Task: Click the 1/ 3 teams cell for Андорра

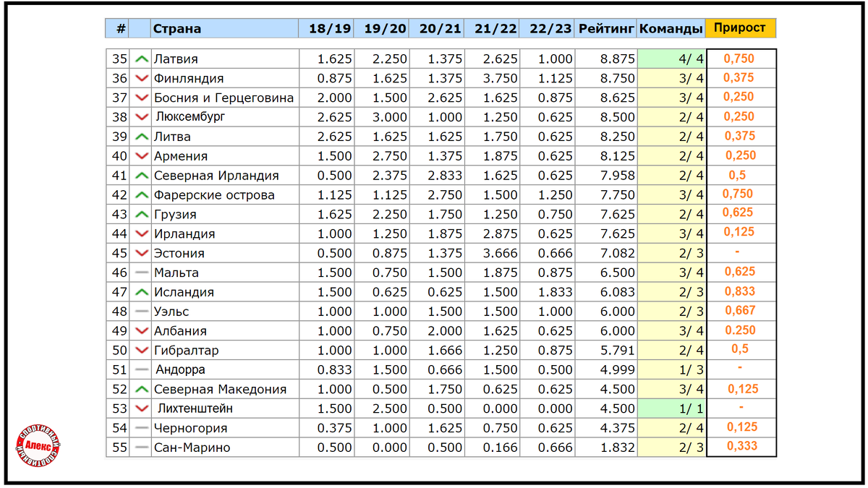Action: tap(671, 370)
